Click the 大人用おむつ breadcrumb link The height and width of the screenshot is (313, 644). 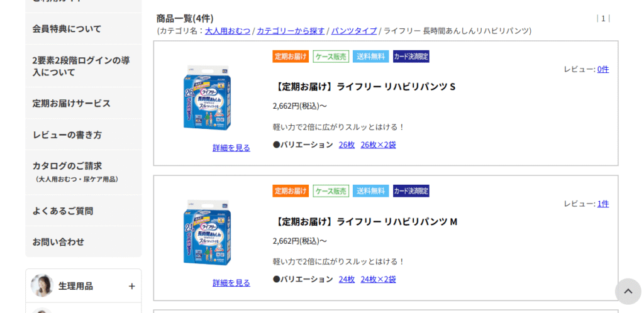[x=227, y=31]
